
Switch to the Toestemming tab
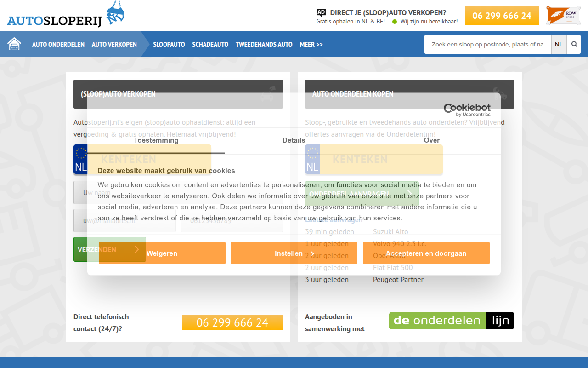156,140
